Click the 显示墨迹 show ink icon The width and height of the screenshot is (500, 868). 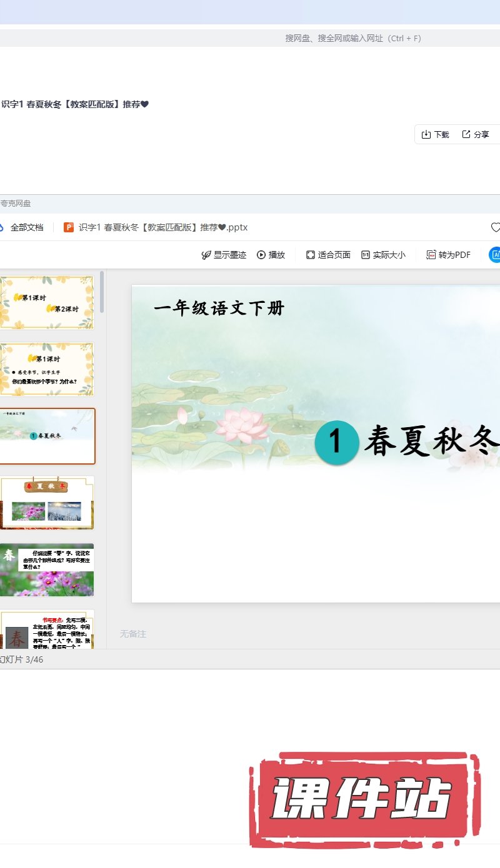click(x=206, y=255)
